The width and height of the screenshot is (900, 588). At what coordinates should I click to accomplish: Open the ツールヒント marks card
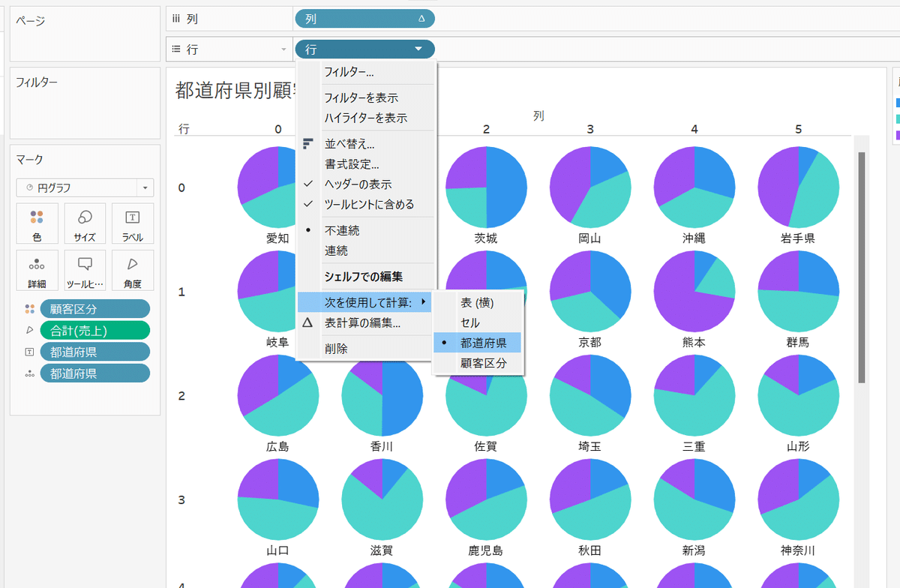pos(85,270)
